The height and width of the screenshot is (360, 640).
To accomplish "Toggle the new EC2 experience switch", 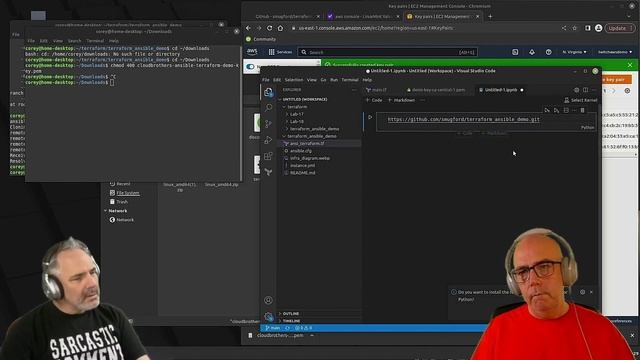I will (250, 67).
